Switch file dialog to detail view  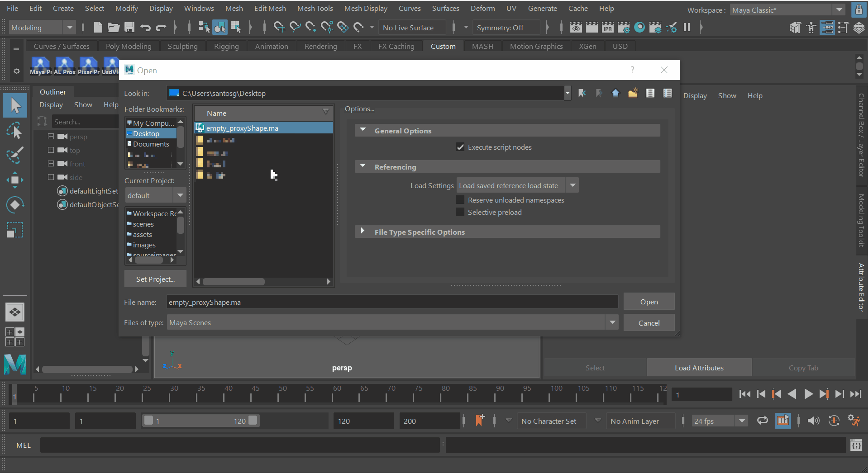pyautogui.click(x=668, y=93)
